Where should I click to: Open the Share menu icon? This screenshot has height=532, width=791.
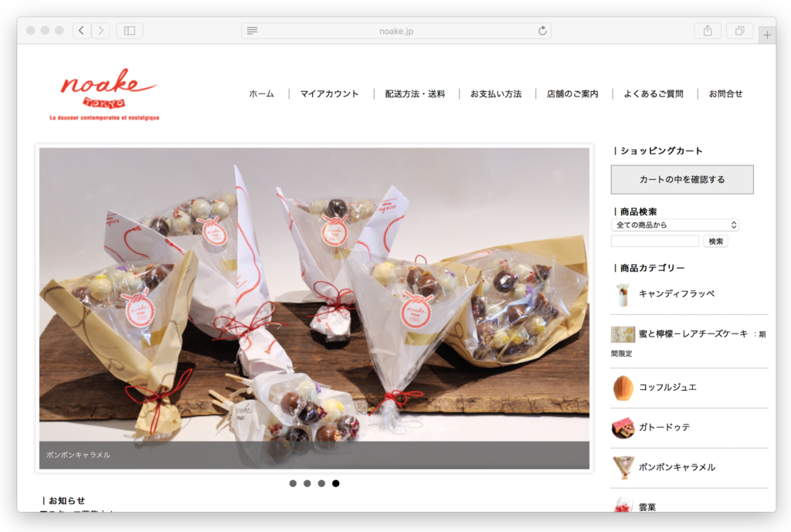pyautogui.click(x=708, y=31)
